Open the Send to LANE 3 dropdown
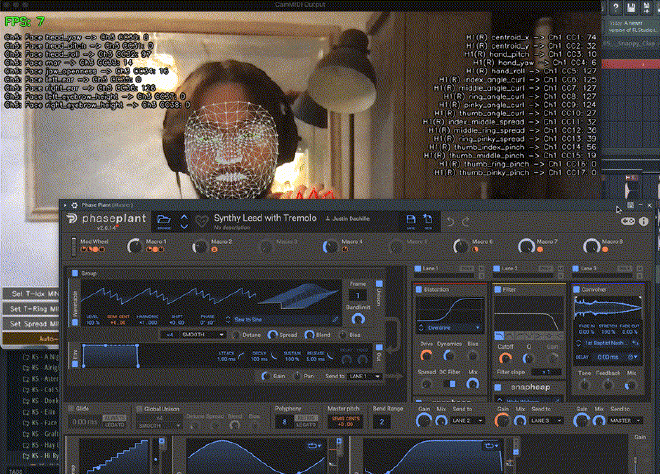The image size is (660, 474). click(x=546, y=421)
